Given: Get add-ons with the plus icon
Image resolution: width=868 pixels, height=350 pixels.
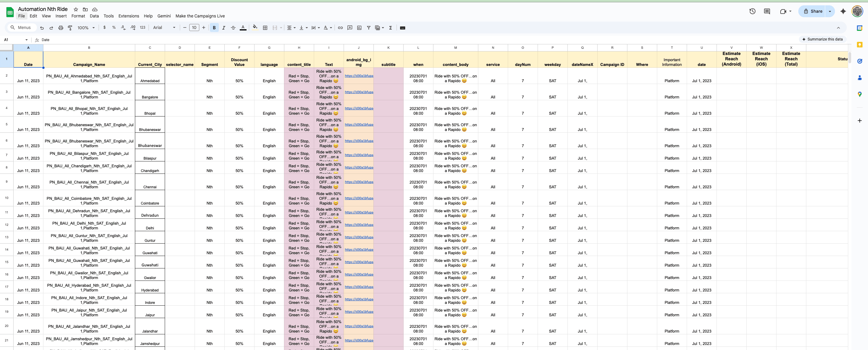Looking at the screenshot, I should pos(859,121).
